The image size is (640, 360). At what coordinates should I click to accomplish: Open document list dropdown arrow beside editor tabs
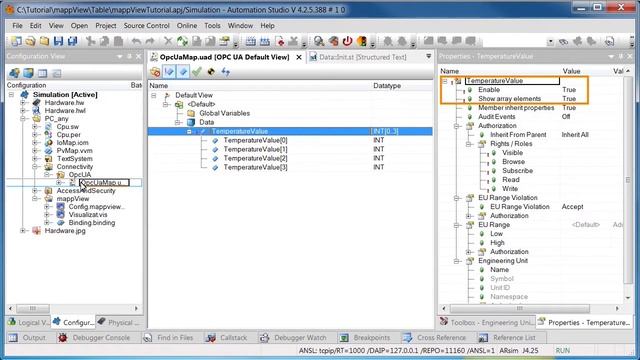(x=429, y=56)
